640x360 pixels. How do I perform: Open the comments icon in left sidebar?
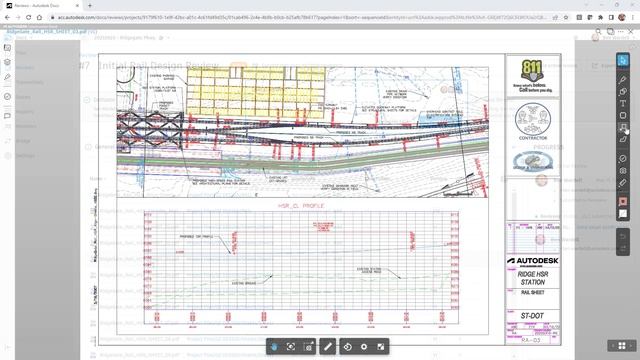(x=7, y=116)
